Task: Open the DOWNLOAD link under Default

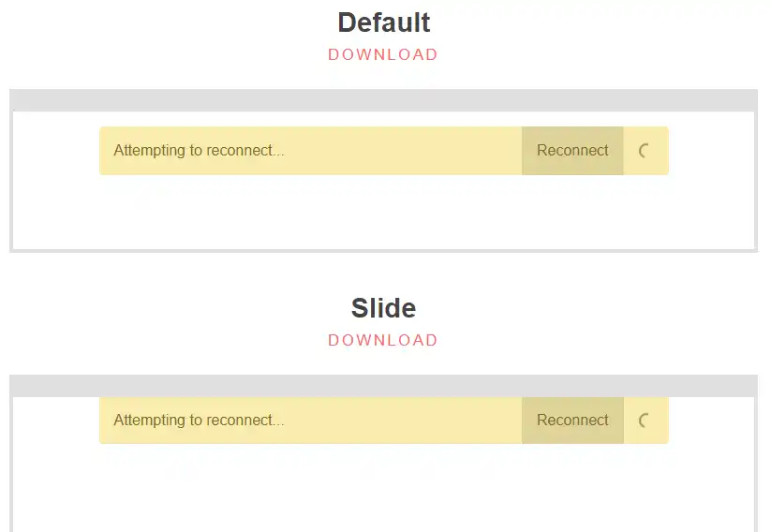Action: click(383, 54)
